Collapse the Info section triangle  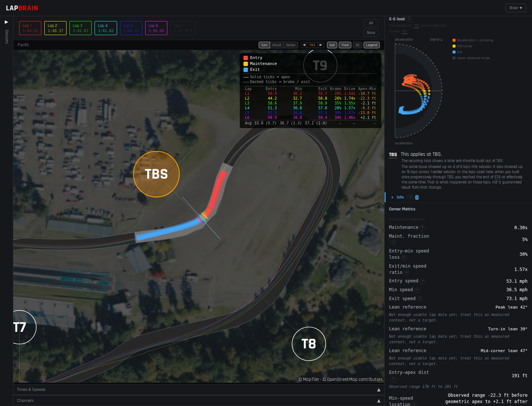tap(392, 197)
